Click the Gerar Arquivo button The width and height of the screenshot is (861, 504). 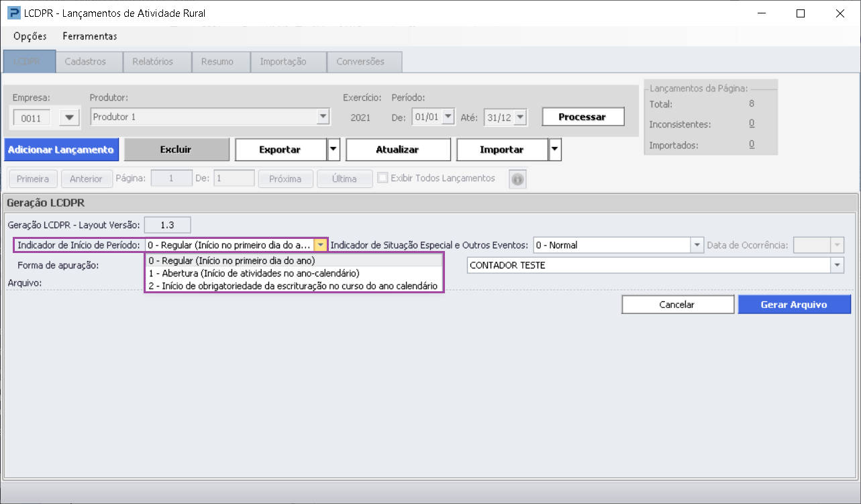coord(794,305)
